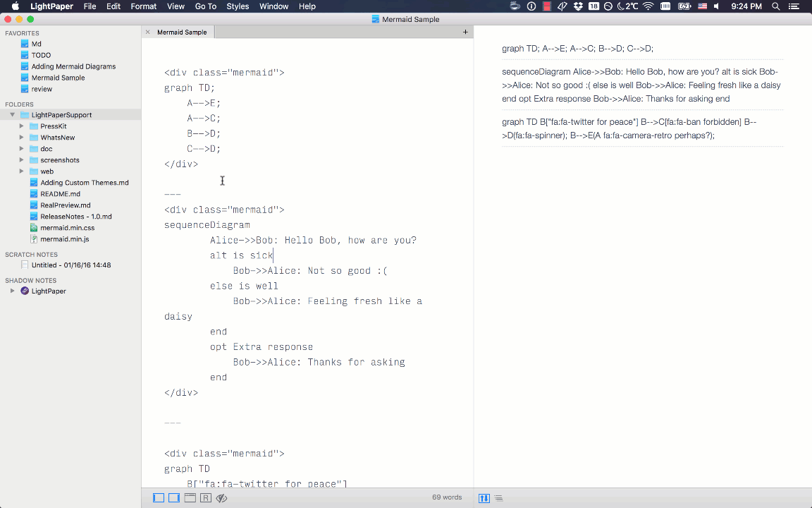Place cursor in sequenceDiagram line

coord(207,224)
